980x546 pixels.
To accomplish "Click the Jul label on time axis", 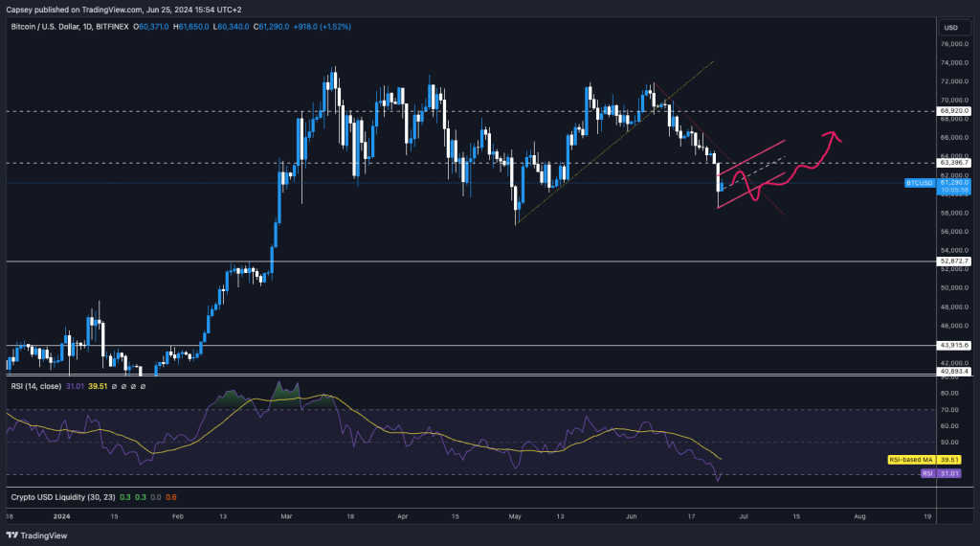I will pyautogui.click(x=744, y=516).
